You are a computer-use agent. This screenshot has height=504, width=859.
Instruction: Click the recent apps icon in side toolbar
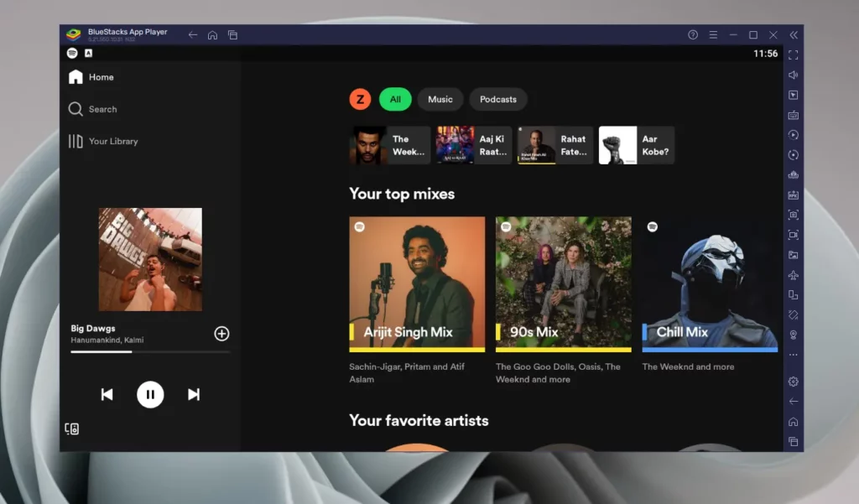(x=794, y=442)
